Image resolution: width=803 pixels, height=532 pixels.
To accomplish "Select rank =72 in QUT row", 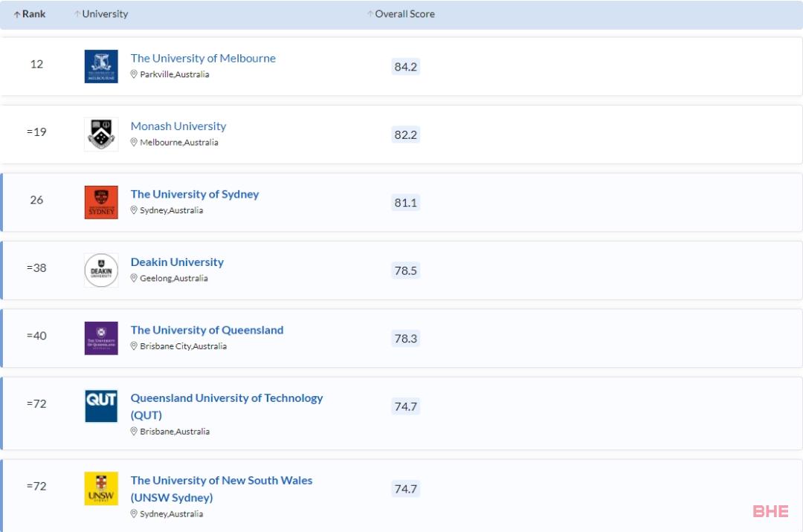I will coord(36,404).
